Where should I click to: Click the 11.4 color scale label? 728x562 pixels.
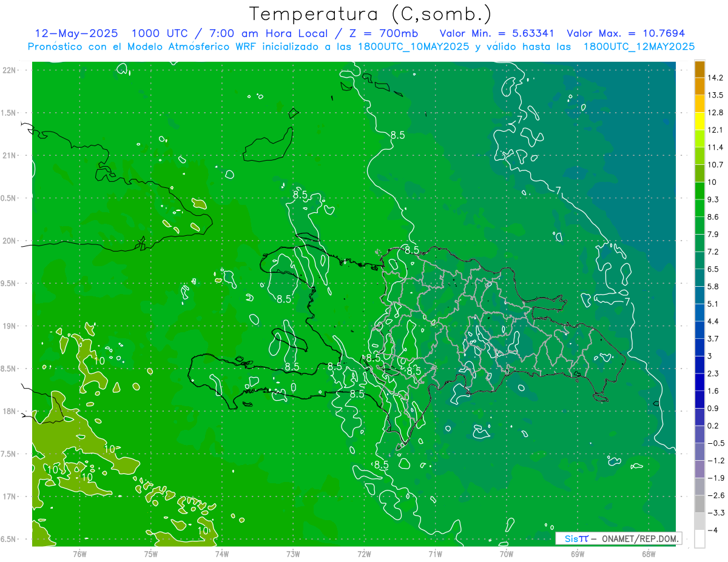coord(715,147)
